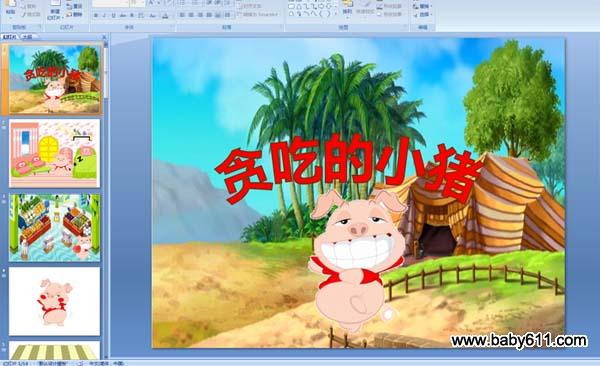Toggle italic formatting
600x366 pixels.
(x=104, y=15)
